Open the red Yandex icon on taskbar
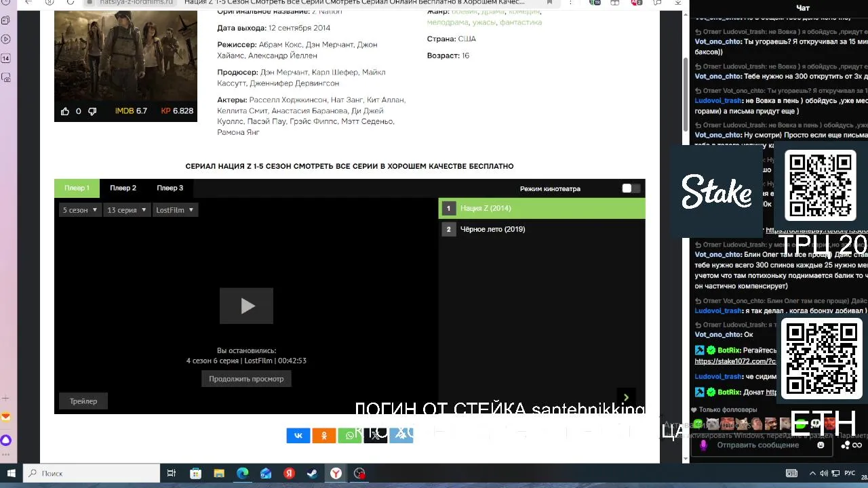 289,473
